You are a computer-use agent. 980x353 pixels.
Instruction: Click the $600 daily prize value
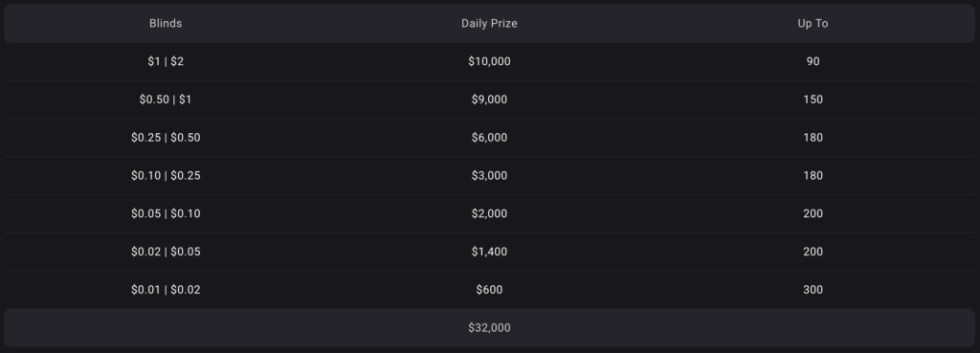(x=489, y=290)
